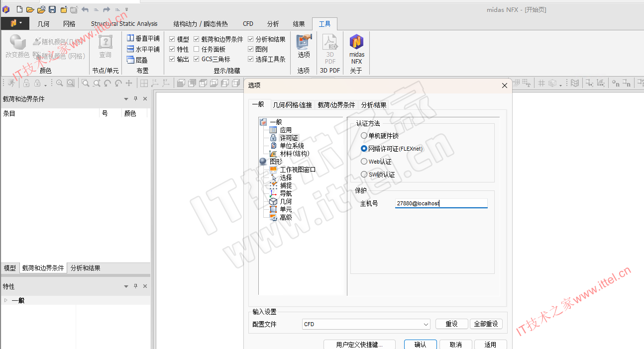Viewport: 644px width, 349px height.
Task: Switch to the 几何 ribbon tab
Action: click(43, 24)
